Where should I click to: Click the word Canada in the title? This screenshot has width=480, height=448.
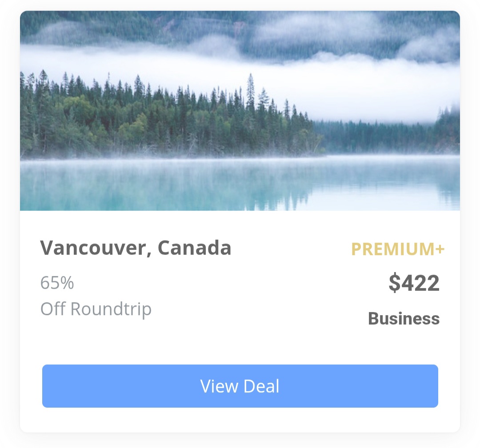pyautogui.click(x=194, y=248)
